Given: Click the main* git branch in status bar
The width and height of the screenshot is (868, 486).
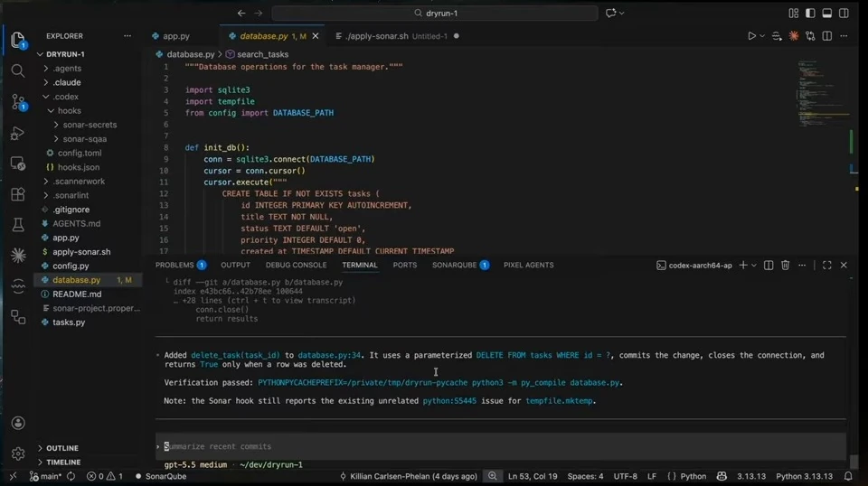Looking at the screenshot, I should 45,476.
